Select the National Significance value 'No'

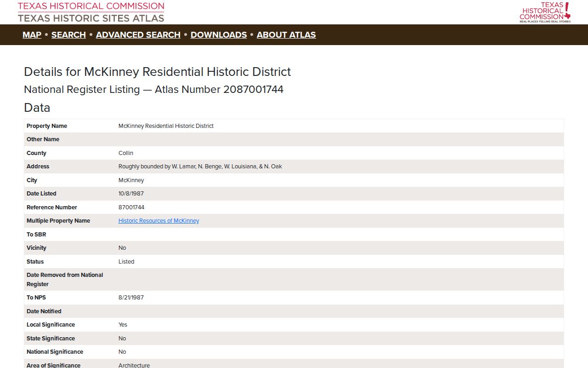[x=122, y=352]
